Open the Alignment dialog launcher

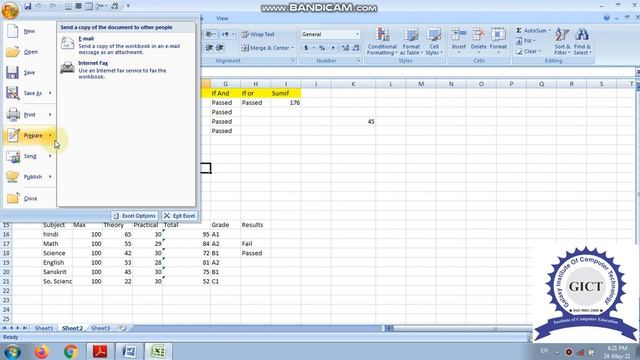pyautogui.click(x=293, y=61)
